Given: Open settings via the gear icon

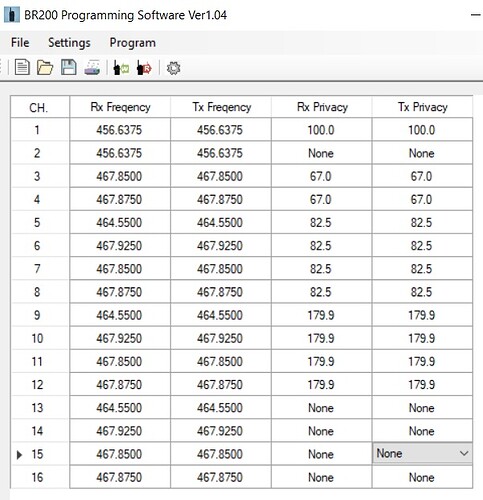Looking at the screenshot, I should pyautogui.click(x=173, y=68).
